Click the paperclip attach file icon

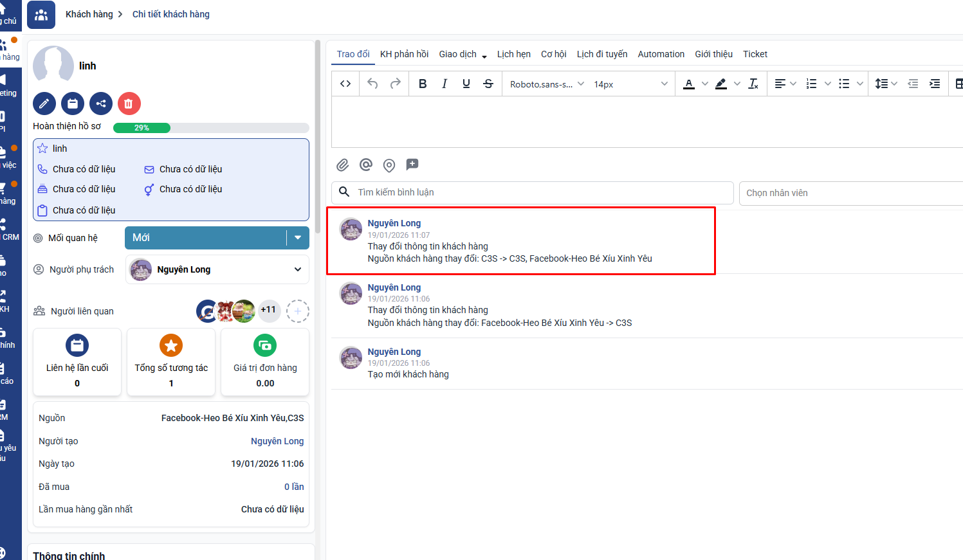(x=343, y=165)
